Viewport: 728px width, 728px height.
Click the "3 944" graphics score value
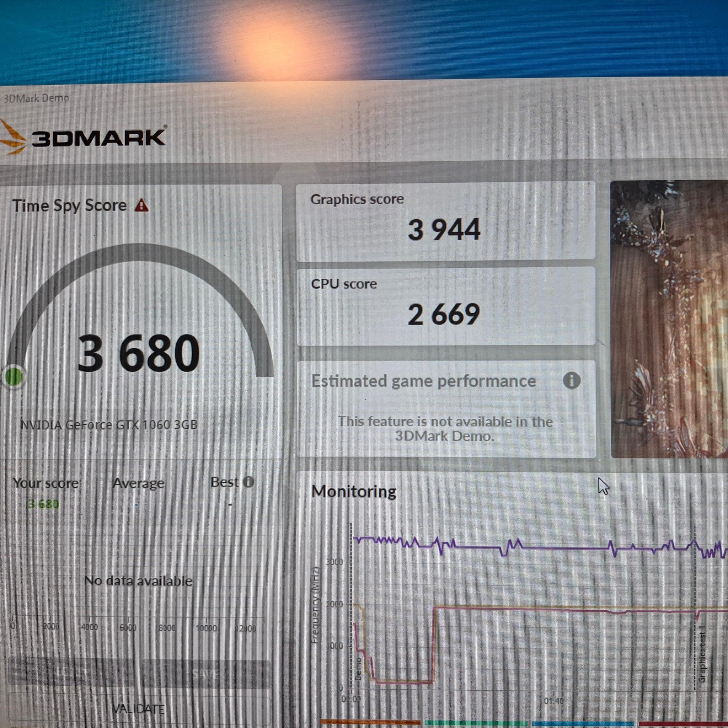tap(444, 230)
